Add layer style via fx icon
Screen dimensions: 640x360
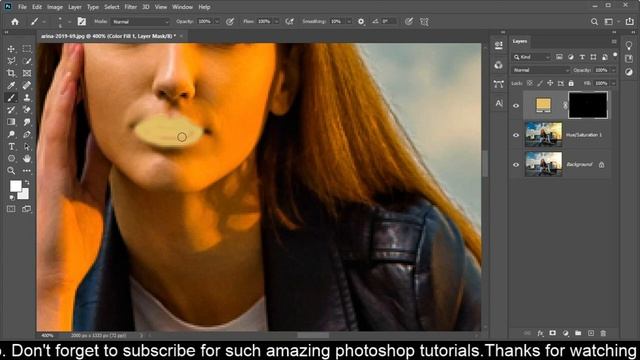540,333
